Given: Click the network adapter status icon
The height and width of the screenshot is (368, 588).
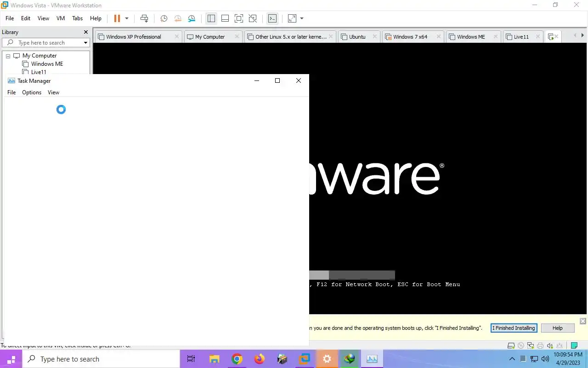Looking at the screenshot, I should [x=531, y=345].
